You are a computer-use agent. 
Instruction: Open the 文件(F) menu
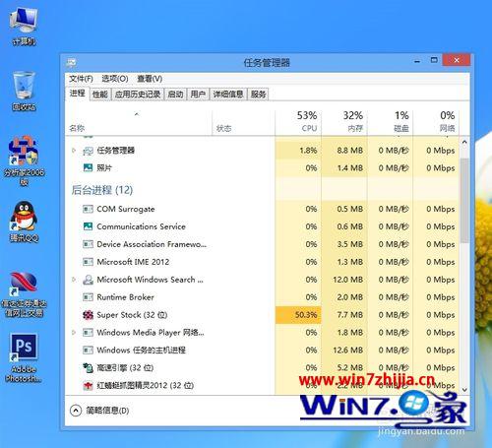click(x=81, y=79)
